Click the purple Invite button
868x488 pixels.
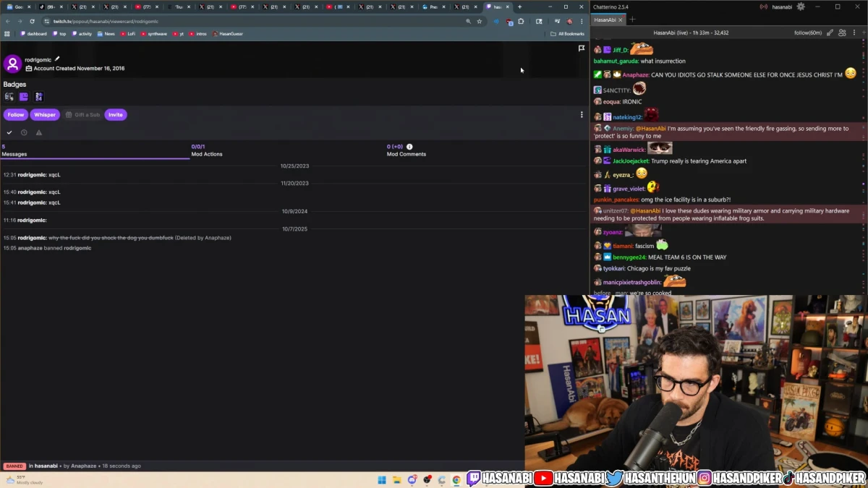pos(116,114)
